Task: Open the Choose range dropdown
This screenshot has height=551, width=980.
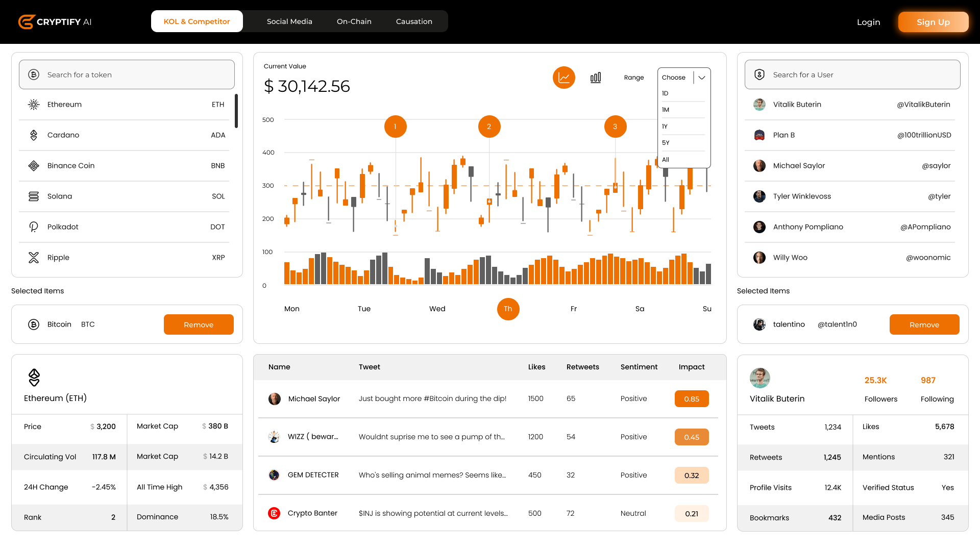Action: (674, 77)
